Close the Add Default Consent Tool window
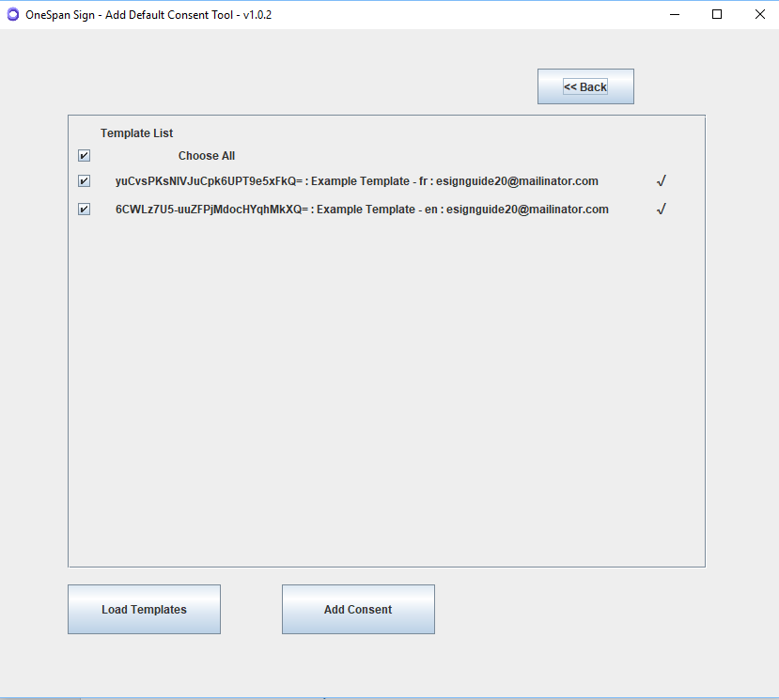Viewport: 779px width, 700px height. [759, 14]
